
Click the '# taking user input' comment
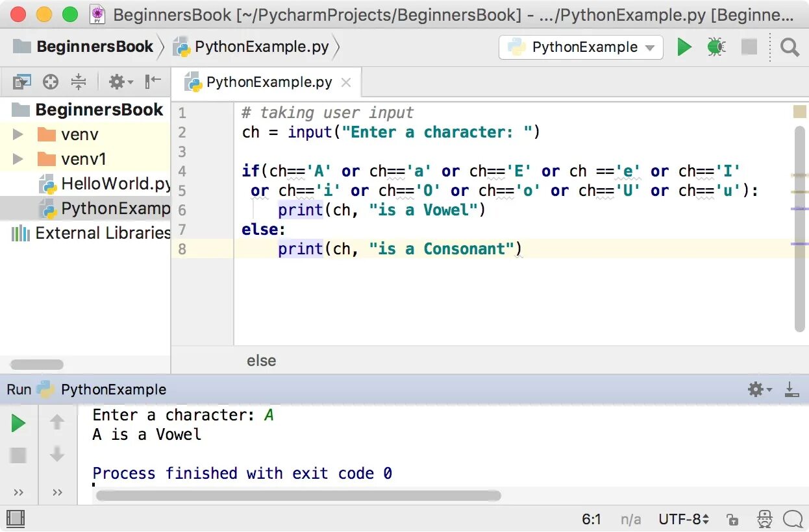(x=327, y=113)
